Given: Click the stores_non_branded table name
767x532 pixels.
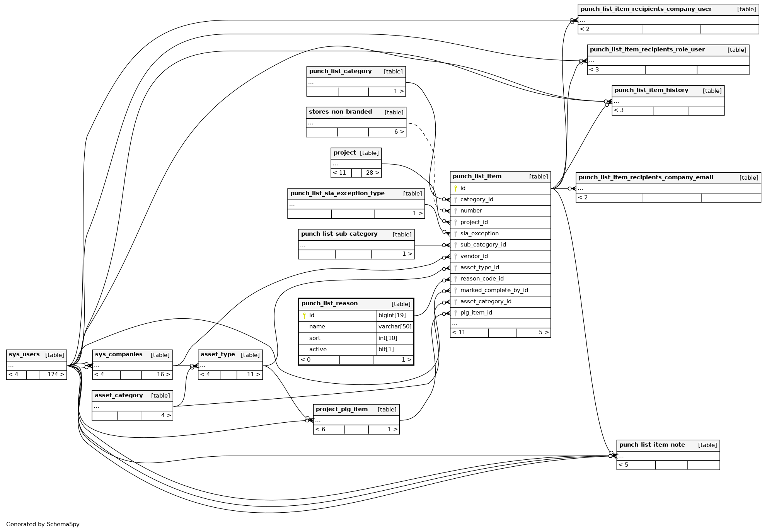Looking at the screenshot, I should 340,112.
